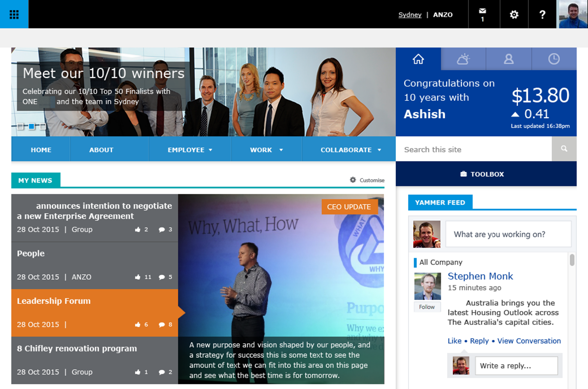588x389 pixels.
Task: Follow Stephen Monk in the Yammer feed
Action: coord(427,307)
